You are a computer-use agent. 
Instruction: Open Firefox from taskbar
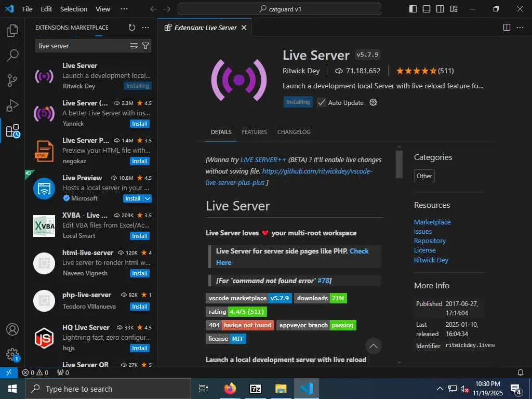230,389
